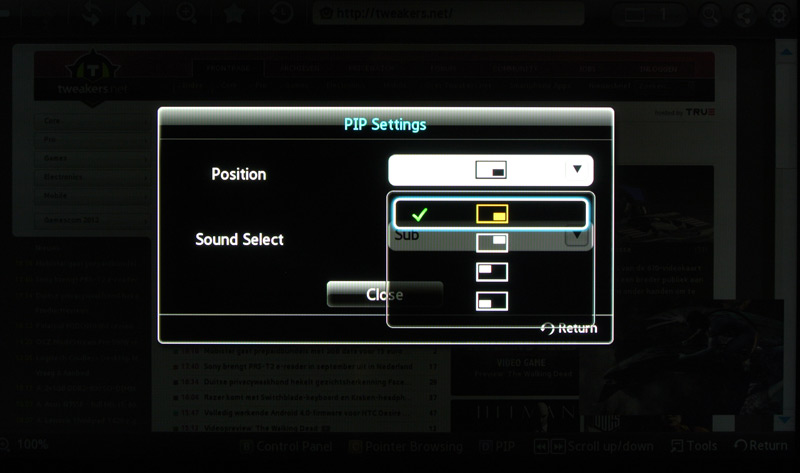
Task: Click the page scroll-down arrow
Action: coord(785,420)
